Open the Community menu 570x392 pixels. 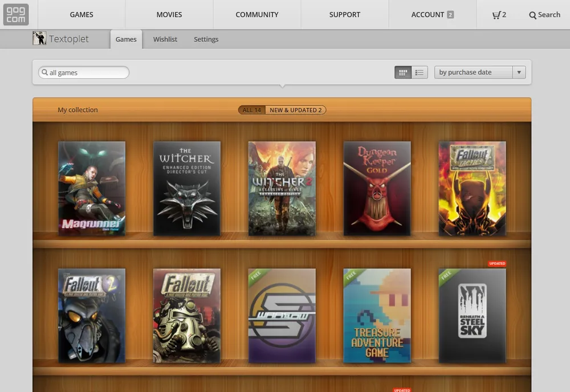tap(257, 15)
